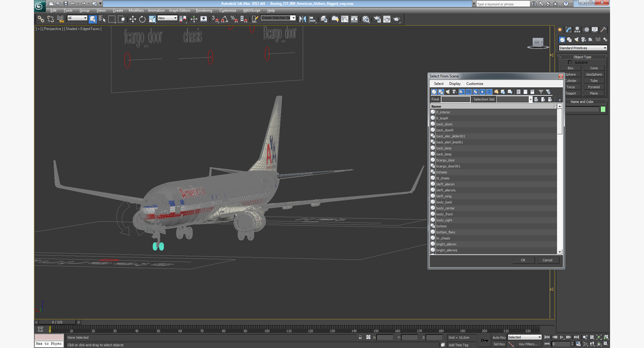Open Display menu in Select From Scene
The width and height of the screenshot is (644, 348).
pyautogui.click(x=455, y=84)
